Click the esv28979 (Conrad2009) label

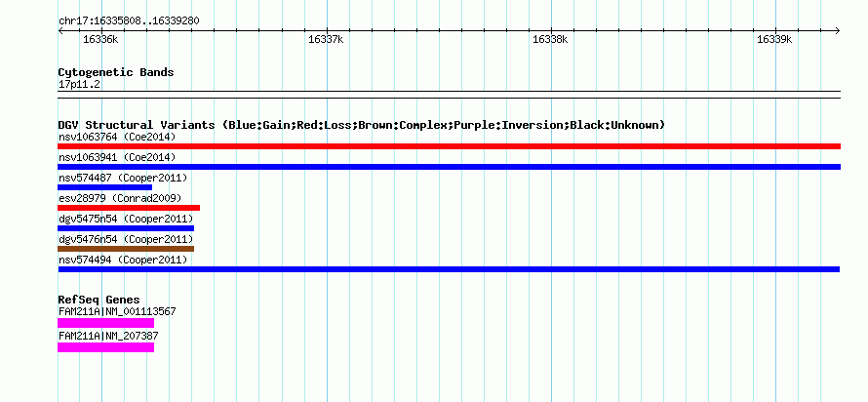pyautogui.click(x=120, y=198)
